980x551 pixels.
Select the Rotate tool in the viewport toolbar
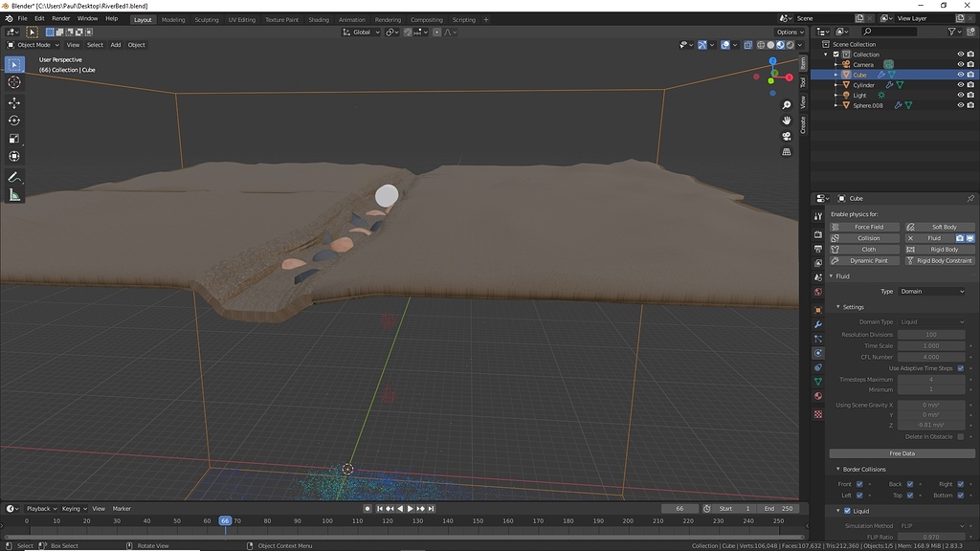click(x=14, y=119)
